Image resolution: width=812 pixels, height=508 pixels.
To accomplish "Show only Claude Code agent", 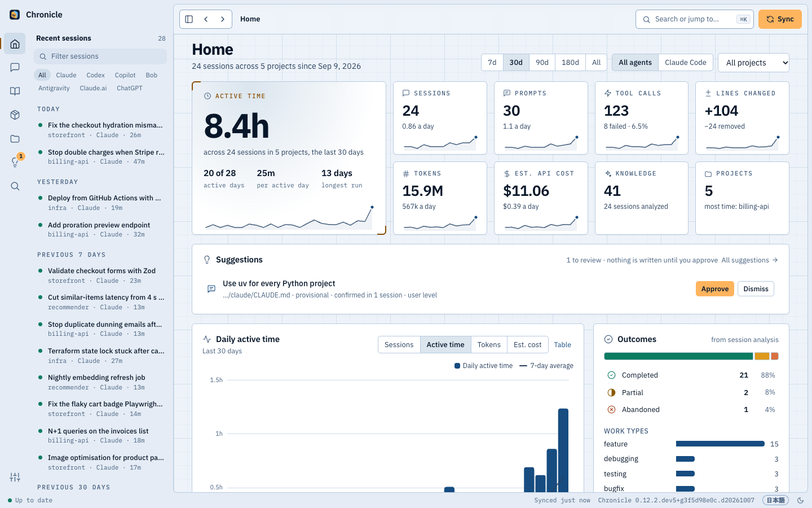I will click(686, 63).
